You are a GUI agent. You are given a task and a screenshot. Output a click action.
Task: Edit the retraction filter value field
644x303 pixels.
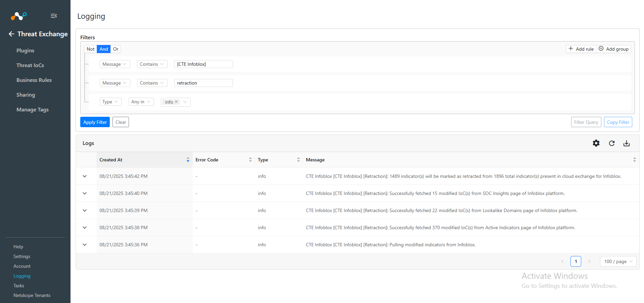tap(203, 83)
